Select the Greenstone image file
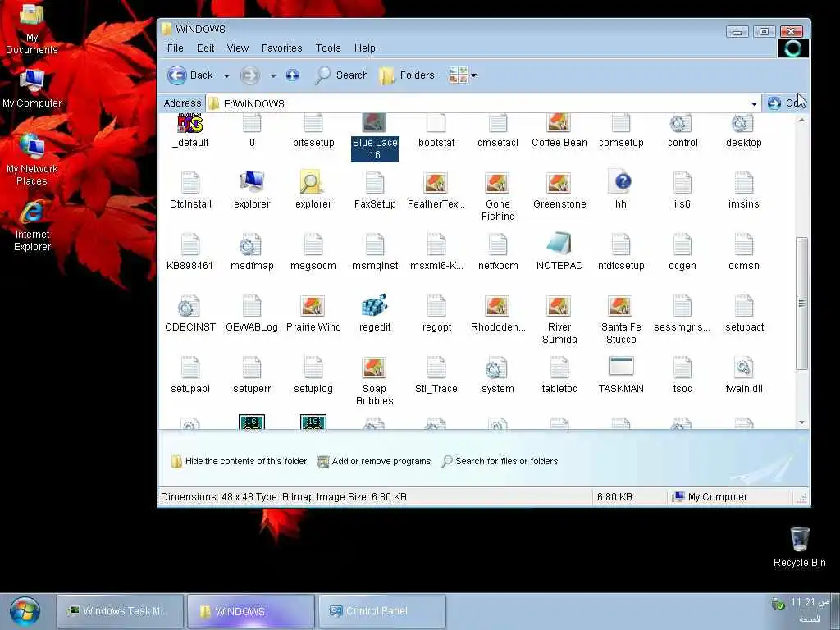The width and height of the screenshot is (840, 630). [559, 189]
